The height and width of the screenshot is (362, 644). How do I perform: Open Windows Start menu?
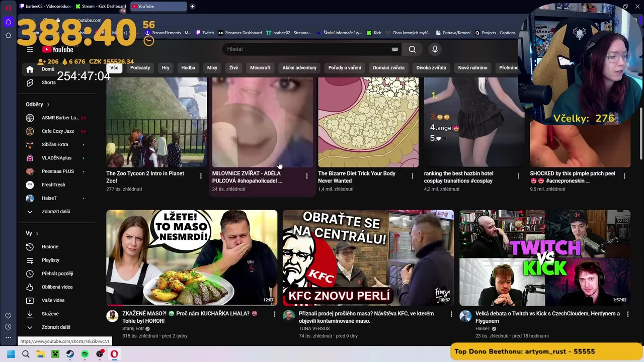(11, 354)
